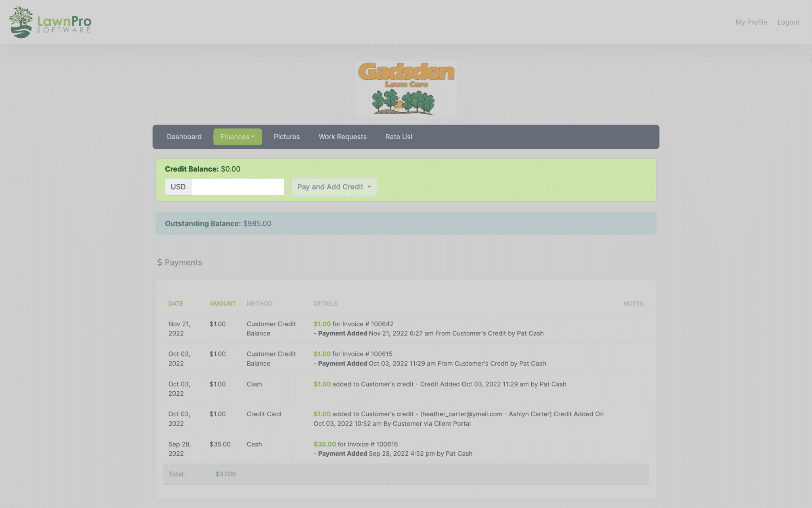
Task: Click the LawnPro Software logo
Action: coord(50,22)
